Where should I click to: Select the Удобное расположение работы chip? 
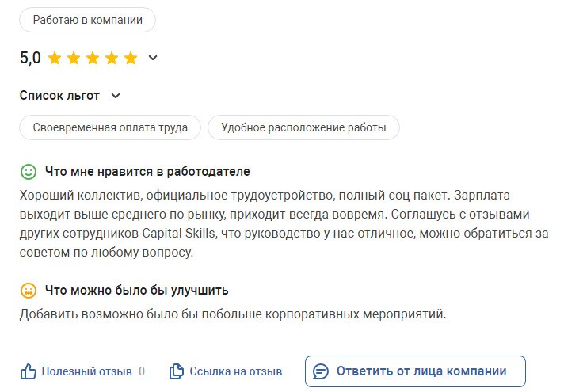[x=303, y=127]
